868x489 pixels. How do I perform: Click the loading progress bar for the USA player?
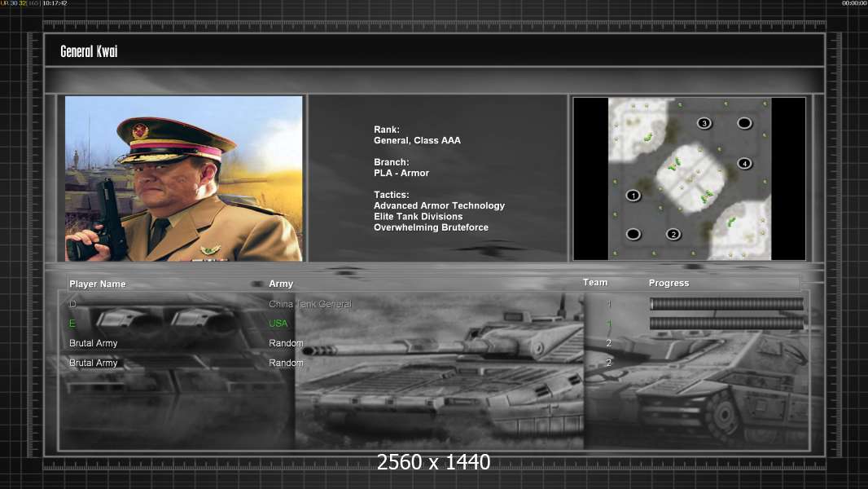(727, 324)
